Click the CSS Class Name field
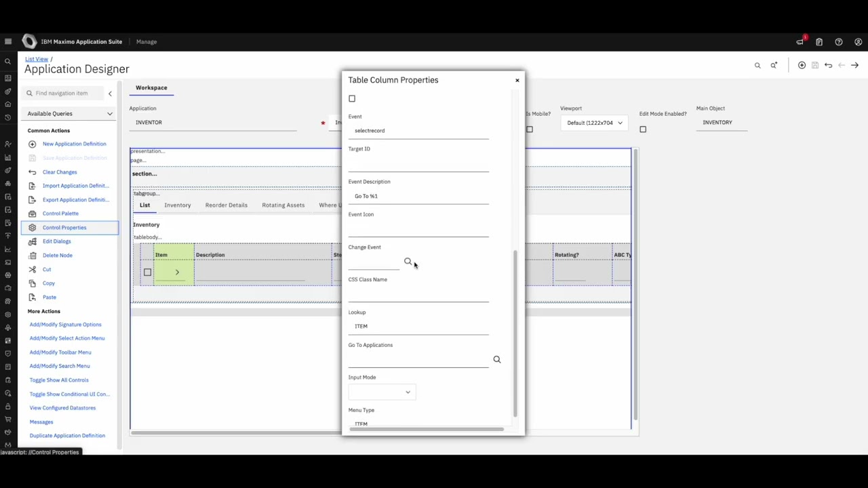868x488 pixels. (x=418, y=295)
